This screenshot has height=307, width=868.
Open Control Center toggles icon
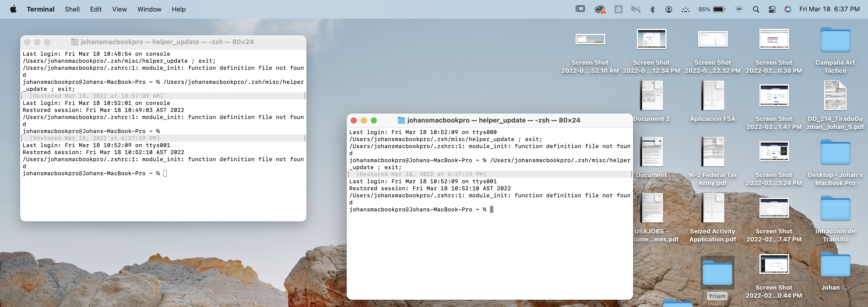[x=772, y=10]
